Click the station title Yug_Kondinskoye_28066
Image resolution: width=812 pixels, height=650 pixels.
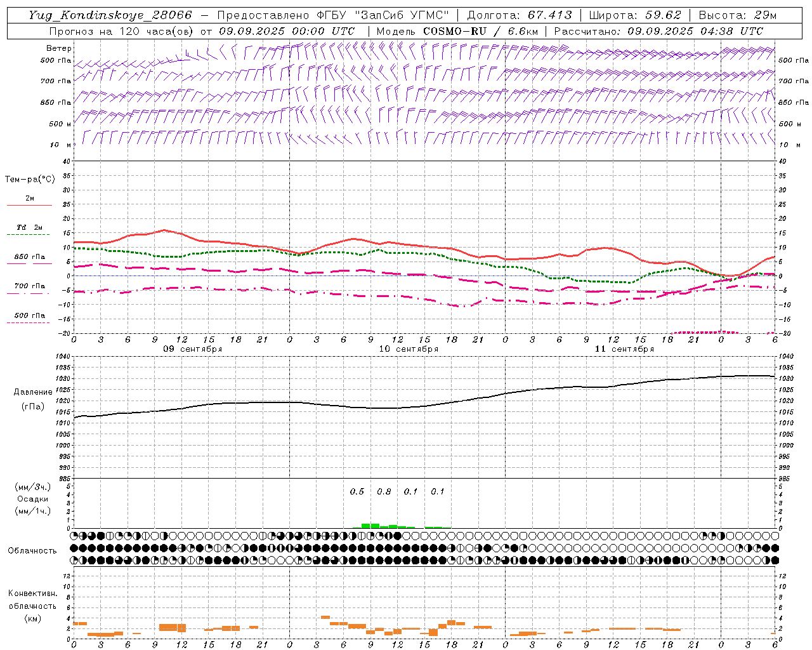click(x=110, y=15)
